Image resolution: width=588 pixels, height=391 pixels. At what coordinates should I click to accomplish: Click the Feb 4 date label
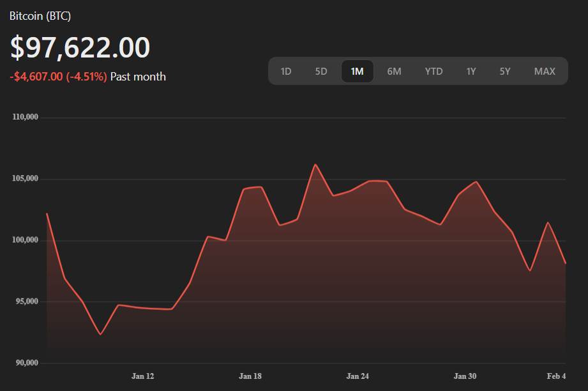coord(556,376)
